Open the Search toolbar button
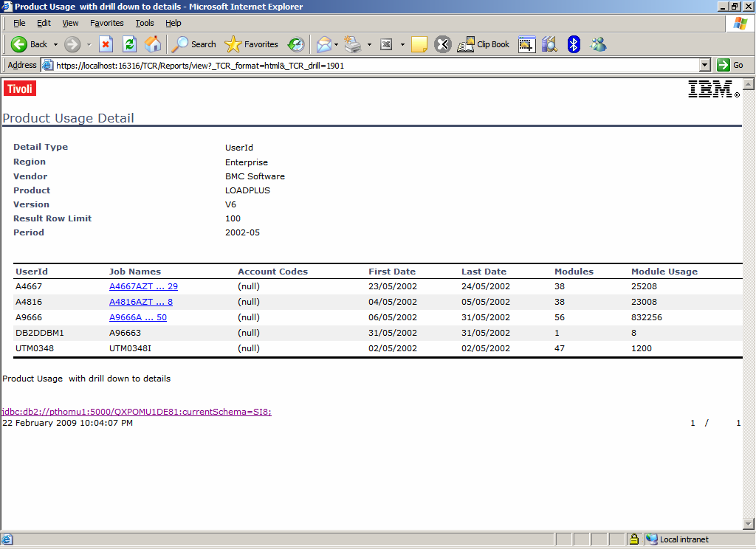Viewport: 756px width, 549px height. tap(194, 44)
